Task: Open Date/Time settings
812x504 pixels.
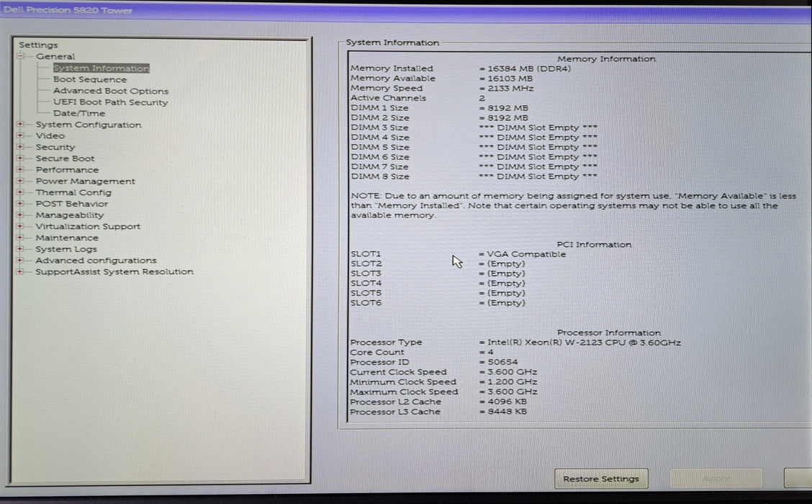Action: pyautogui.click(x=78, y=113)
